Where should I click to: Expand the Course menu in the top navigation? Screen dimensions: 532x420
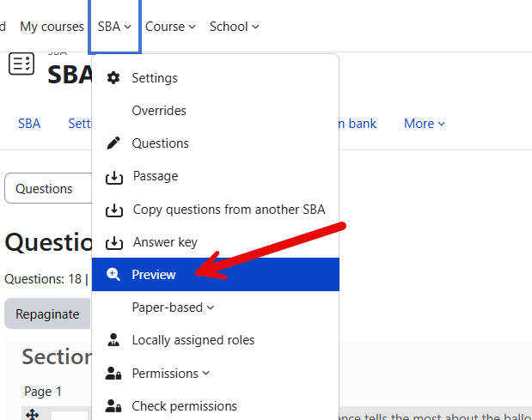(170, 27)
